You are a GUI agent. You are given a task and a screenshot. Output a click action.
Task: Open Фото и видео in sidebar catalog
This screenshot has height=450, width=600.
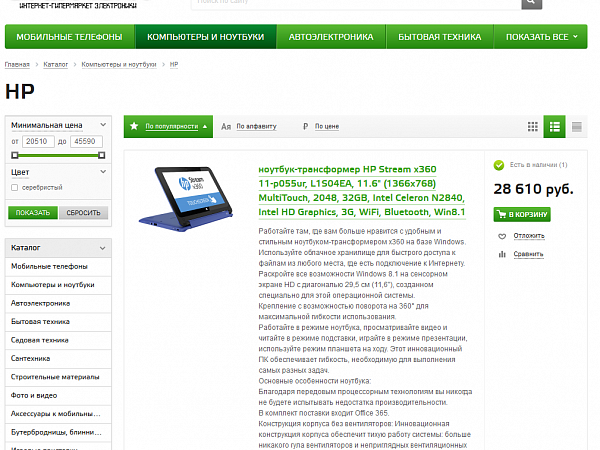pyautogui.click(x=58, y=396)
